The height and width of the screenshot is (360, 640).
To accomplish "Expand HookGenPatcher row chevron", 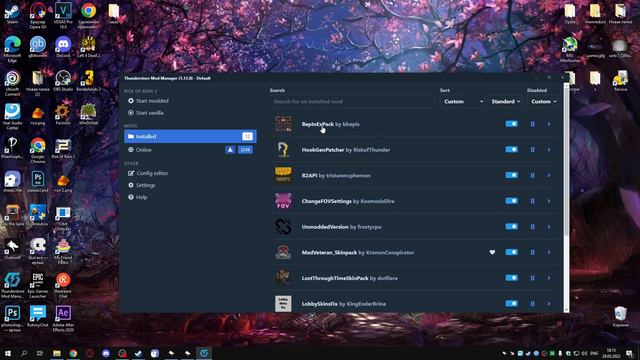I will pyautogui.click(x=549, y=150).
